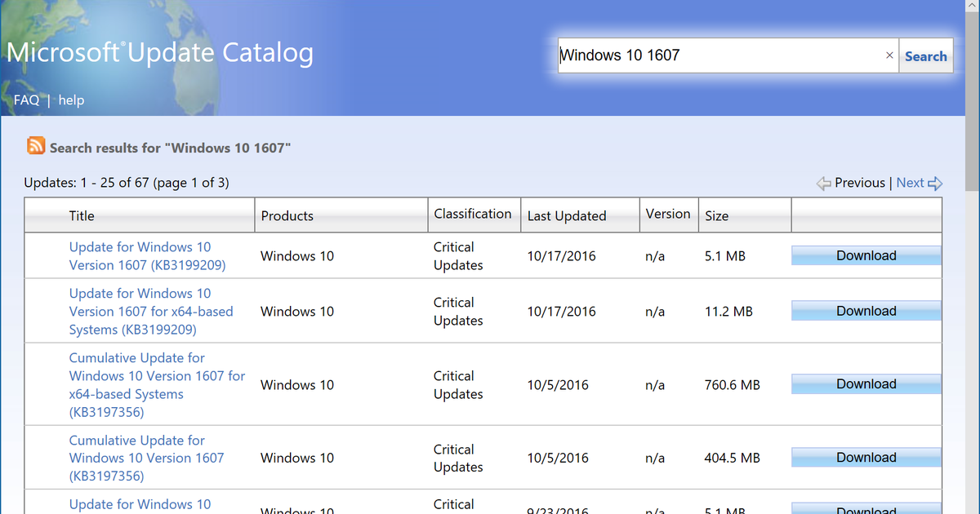
Task: Sort results by Classification
Action: (x=474, y=215)
